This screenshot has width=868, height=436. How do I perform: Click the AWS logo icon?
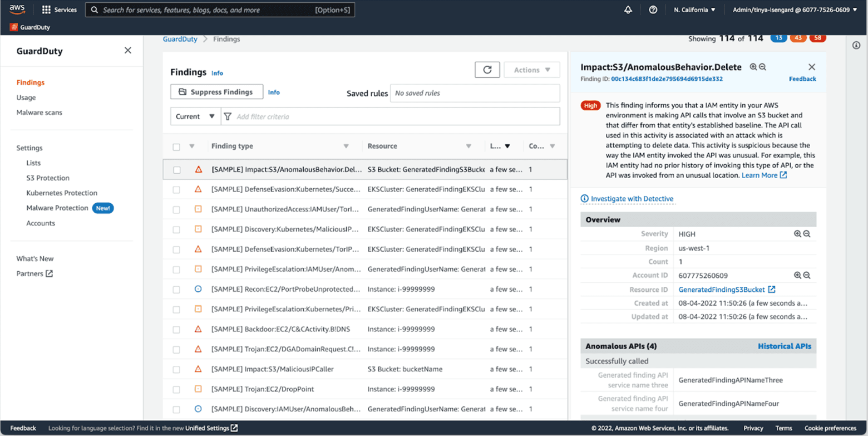[x=17, y=9]
